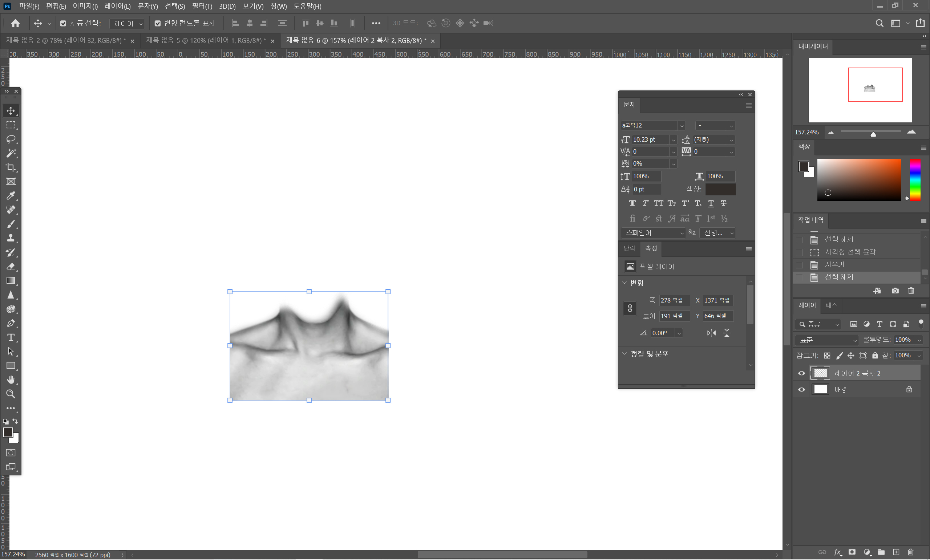This screenshot has height=560, width=930.
Task: Collapse the 변형 section
Action: click(624, 283)
